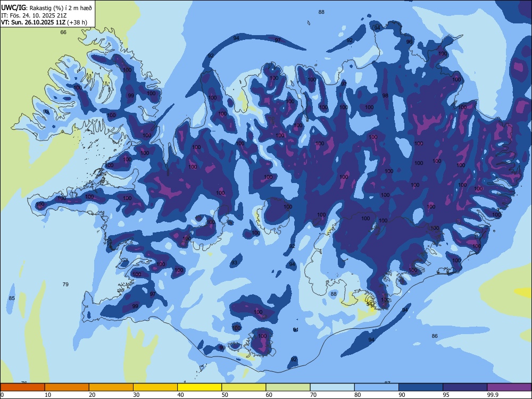532x399 pixels.
Task: Select the '20' legend tick label
Action: click(x=92, y=395)
